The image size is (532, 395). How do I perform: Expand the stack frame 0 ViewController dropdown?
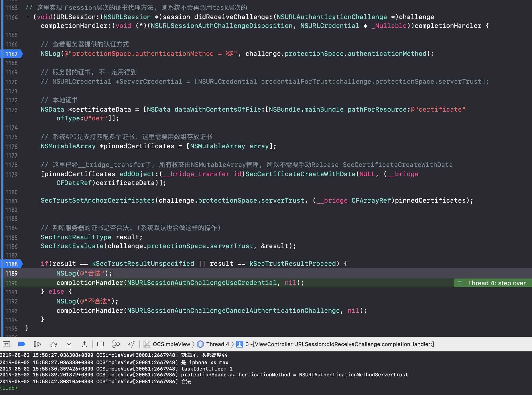[336, 344]
